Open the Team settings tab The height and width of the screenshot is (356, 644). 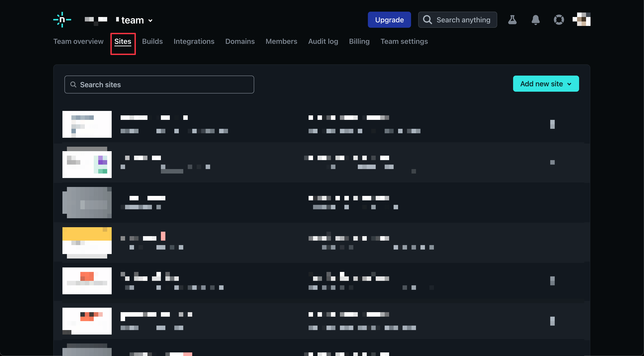404,41
